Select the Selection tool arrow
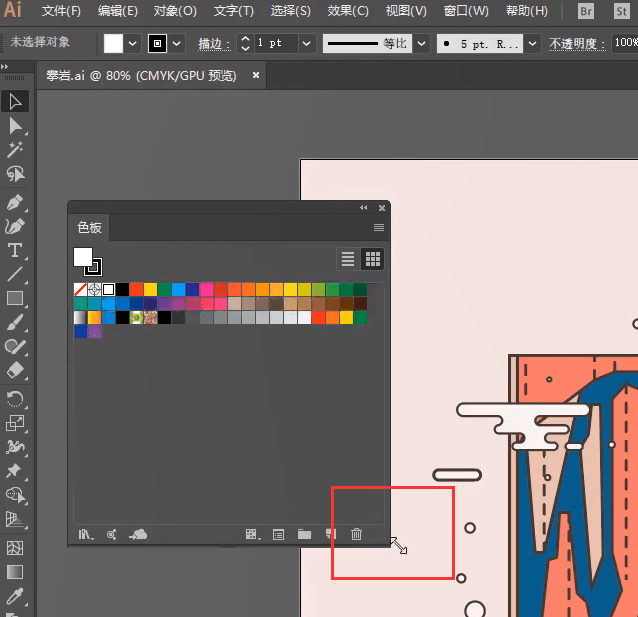This screenshot has height=617, width=638. pyautogui.click(x=15, y=101)
